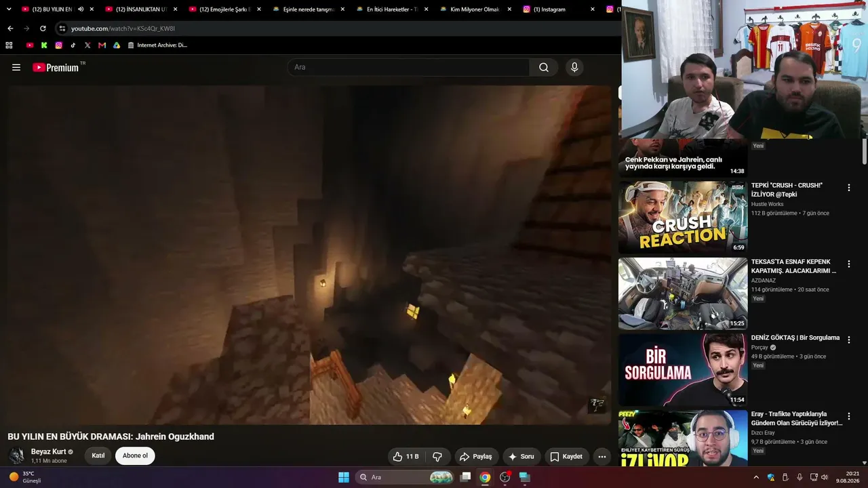The height and width of the screenshot is (488, 868).
Task: Open the Crush Reaction video thumbnail
Action: coord(683,217)
